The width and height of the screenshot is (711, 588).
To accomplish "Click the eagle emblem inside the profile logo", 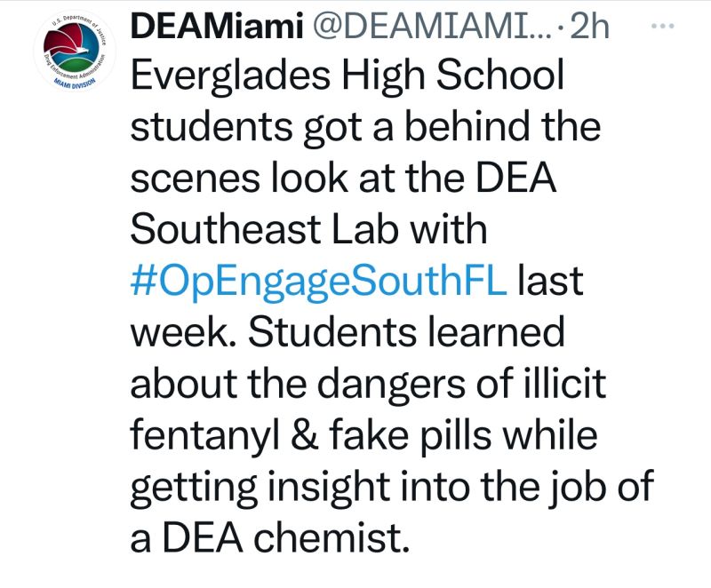I will 71,47.
